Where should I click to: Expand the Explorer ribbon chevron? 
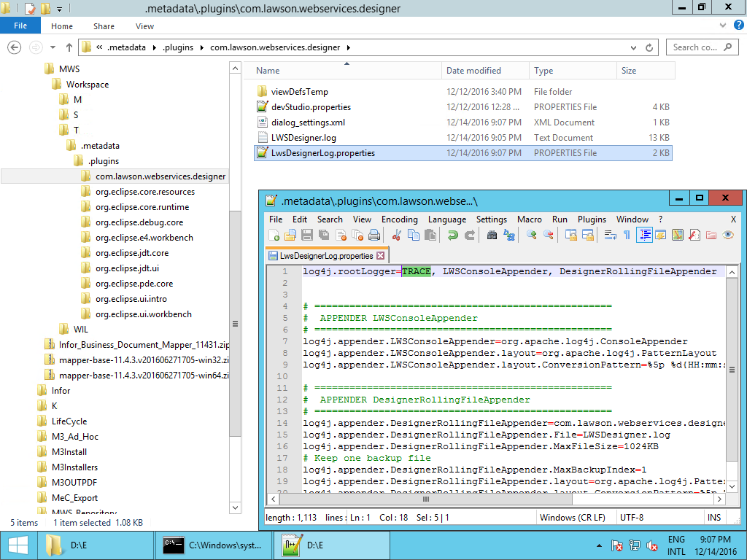click(721, 26)
